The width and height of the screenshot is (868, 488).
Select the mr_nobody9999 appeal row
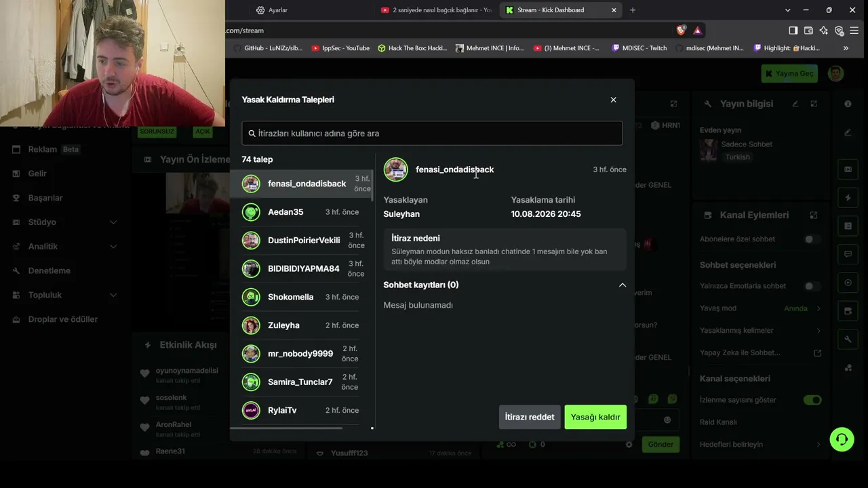(301, 353)
